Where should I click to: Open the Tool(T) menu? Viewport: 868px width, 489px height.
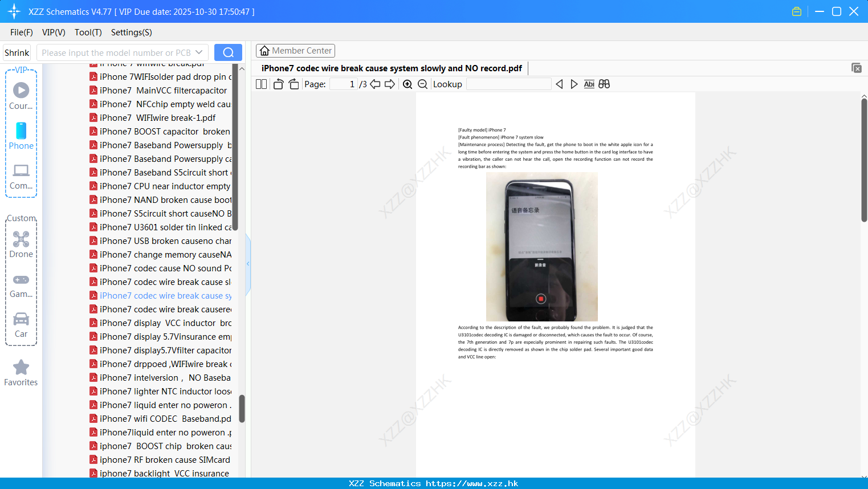click(88, 32)
